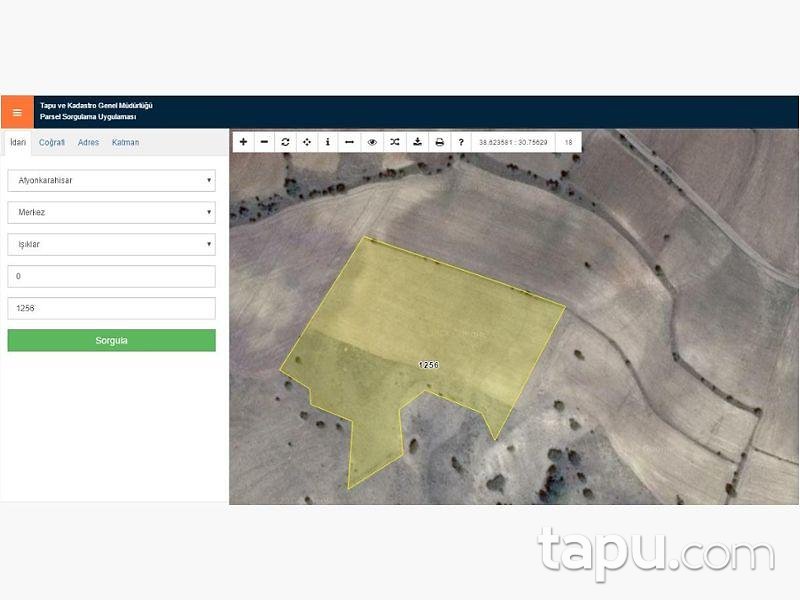Zoom in with the plus icon
Viewport: 800px width, 600px height.
click(243, 142)
